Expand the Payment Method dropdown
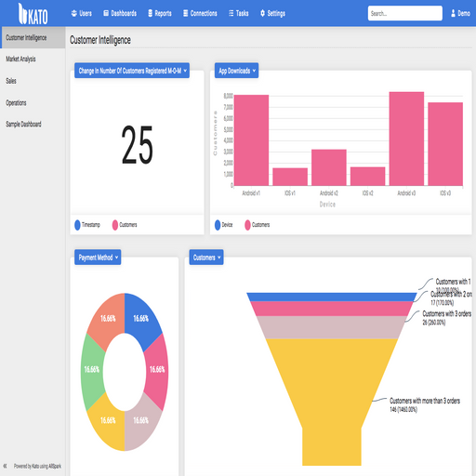This screenshot has height=476, width=476. (98, 258)
